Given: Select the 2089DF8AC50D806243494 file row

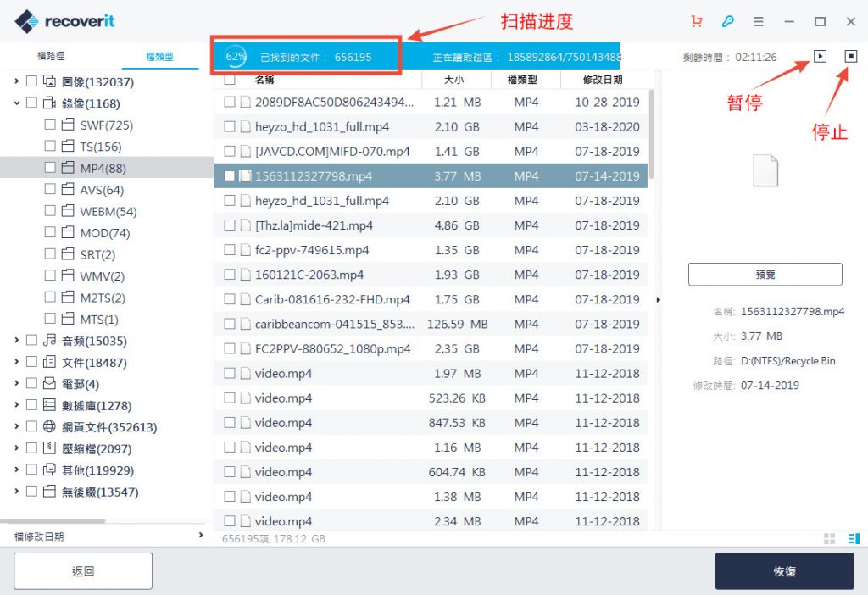Looking at the screenshot, I should coord(431,102).
